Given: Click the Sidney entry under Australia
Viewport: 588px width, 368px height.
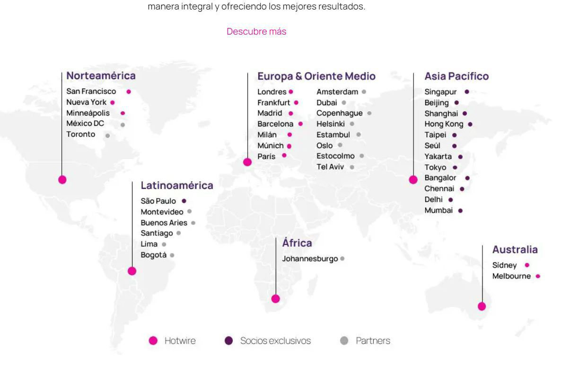Looking at the screenshot, I should (x=505, y=265).
